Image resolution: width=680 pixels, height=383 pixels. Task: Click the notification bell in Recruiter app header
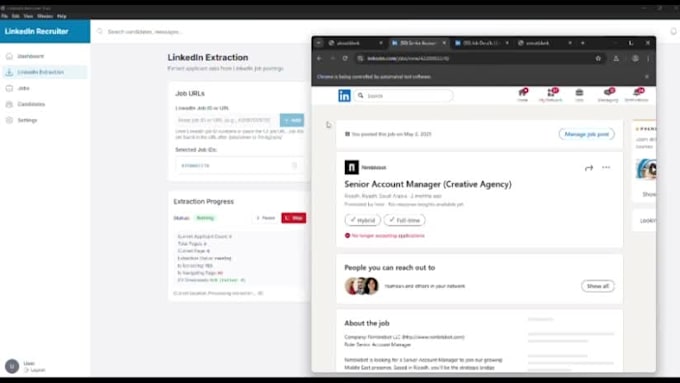click(x=673, y=31)
